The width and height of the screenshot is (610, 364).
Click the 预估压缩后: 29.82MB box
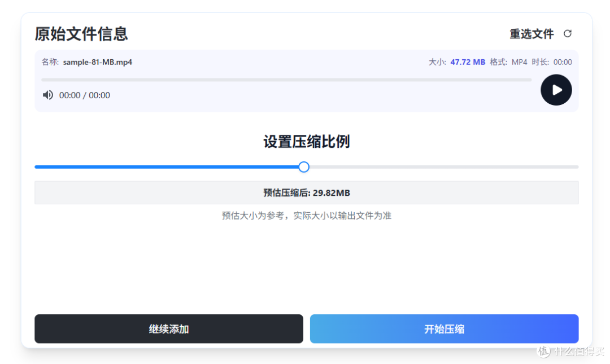[307, 192]
